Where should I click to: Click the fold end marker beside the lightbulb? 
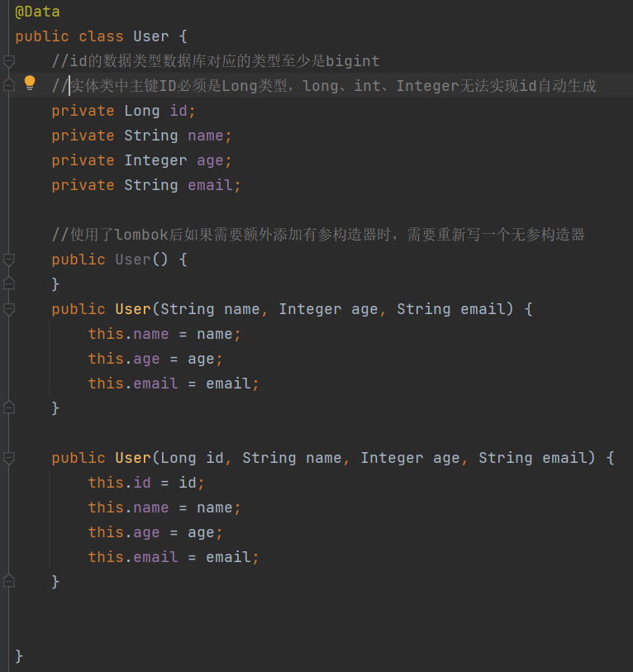tap(9, 86)
